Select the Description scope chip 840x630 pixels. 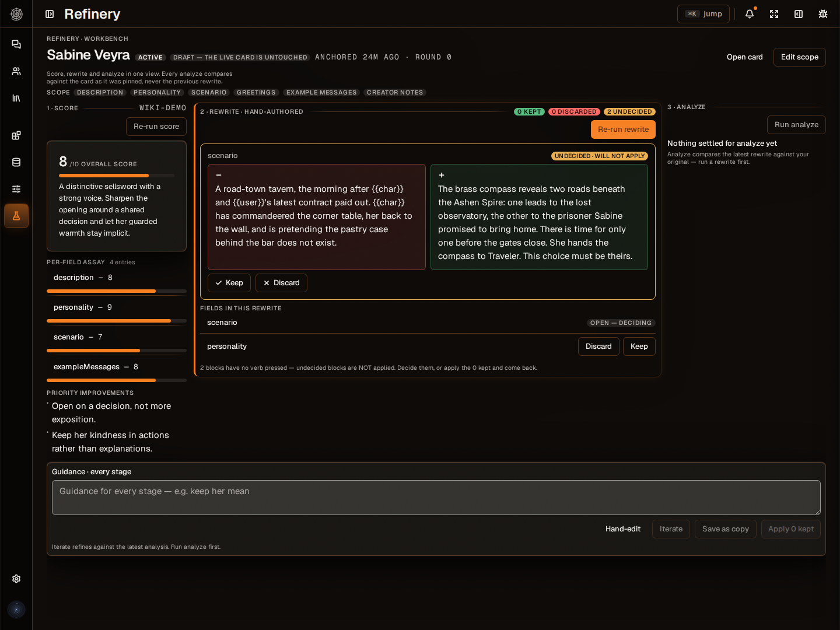pyautogui.click(x=100, y=92)
